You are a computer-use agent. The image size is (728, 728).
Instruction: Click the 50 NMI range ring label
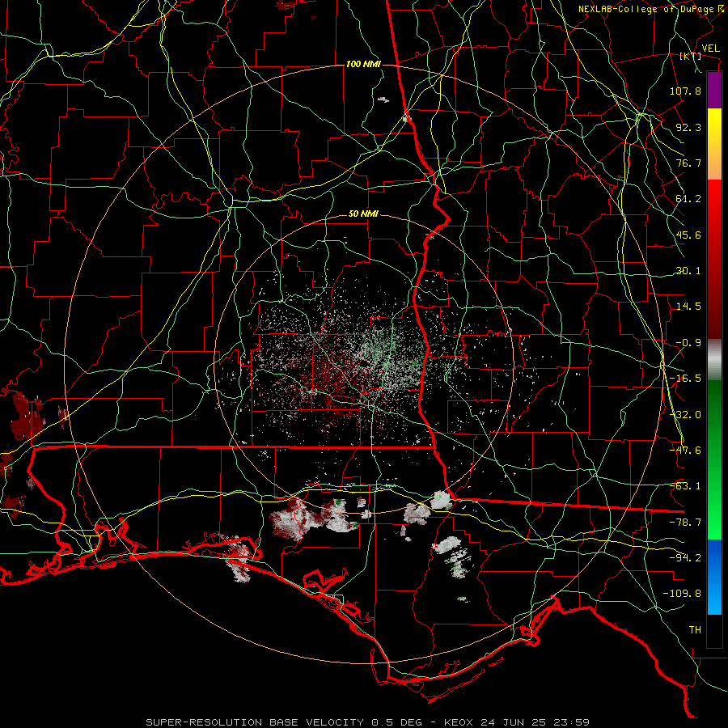[363, 214]
